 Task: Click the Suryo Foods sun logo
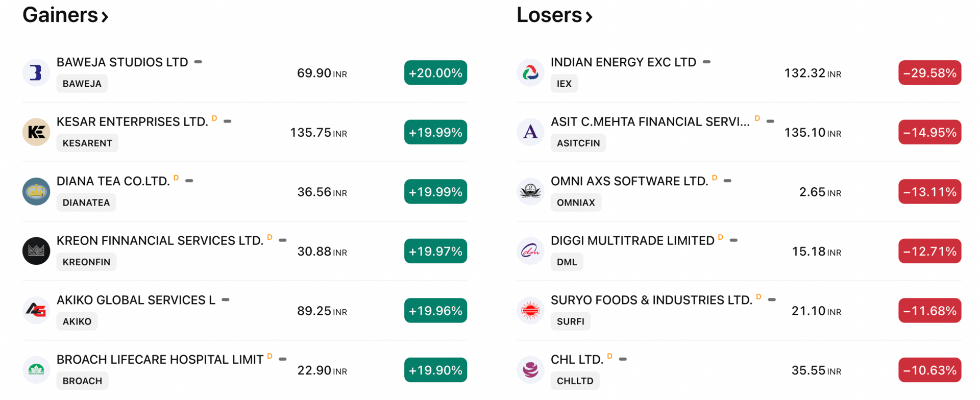click(x=530, y=310)
